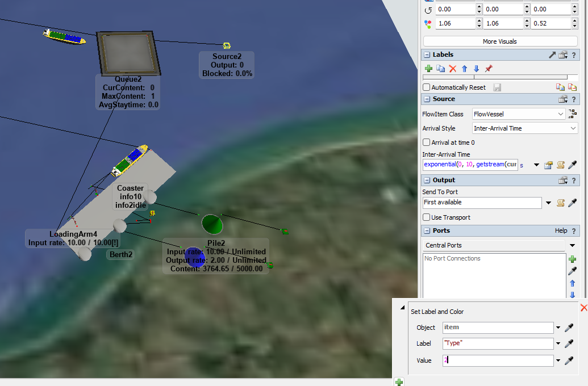
Task: Toggle the Use Transport checkbox
Action: (x=427, y=217)
